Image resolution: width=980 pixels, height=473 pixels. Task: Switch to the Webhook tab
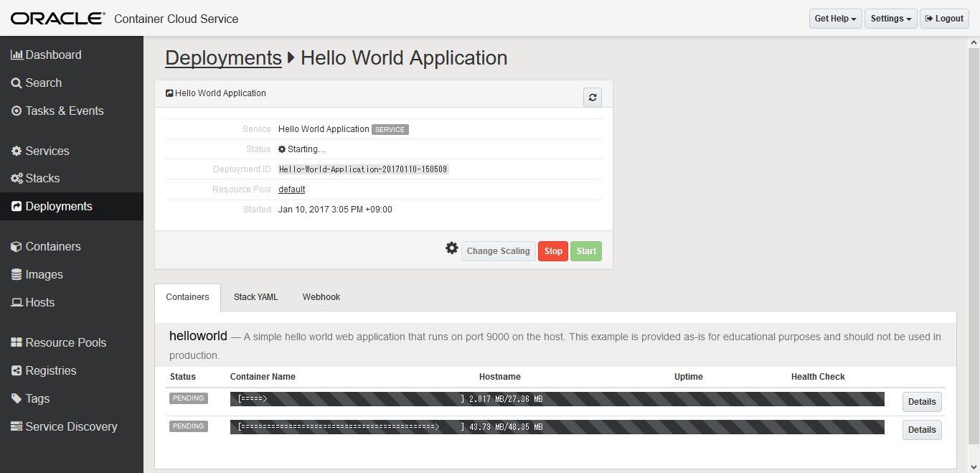(x=321, y=297)
